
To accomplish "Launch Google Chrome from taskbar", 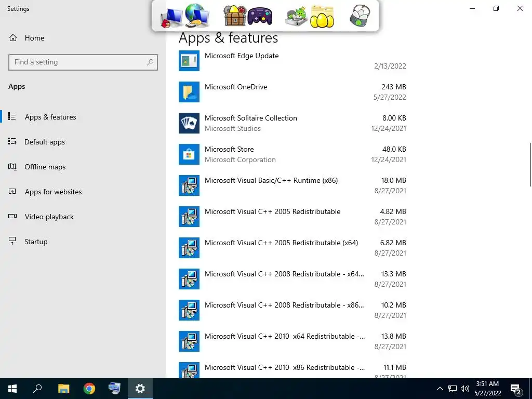I will click(x=89, y=389).
